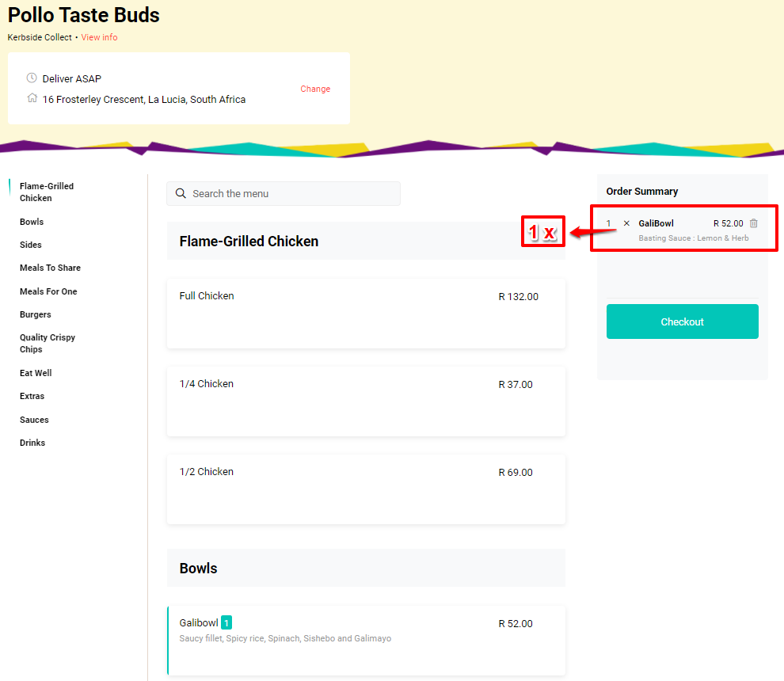Add Full Chicken item card

tap(366, 314)
